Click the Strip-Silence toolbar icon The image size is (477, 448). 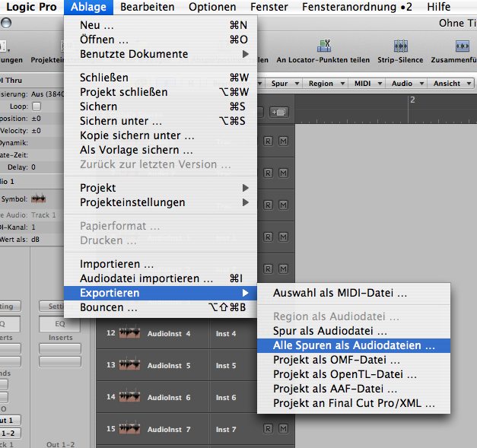coord(400,46)
